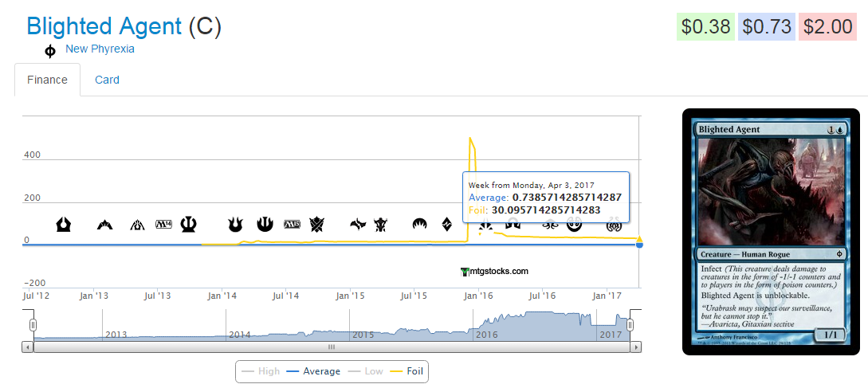Click the 2014 label in navigator
Screen dimensions: 868x388
(x=240, y=335)
